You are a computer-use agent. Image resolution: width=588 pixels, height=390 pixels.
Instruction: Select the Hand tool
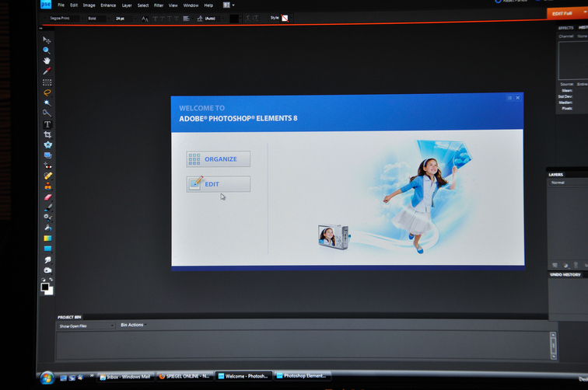[47, 61]
